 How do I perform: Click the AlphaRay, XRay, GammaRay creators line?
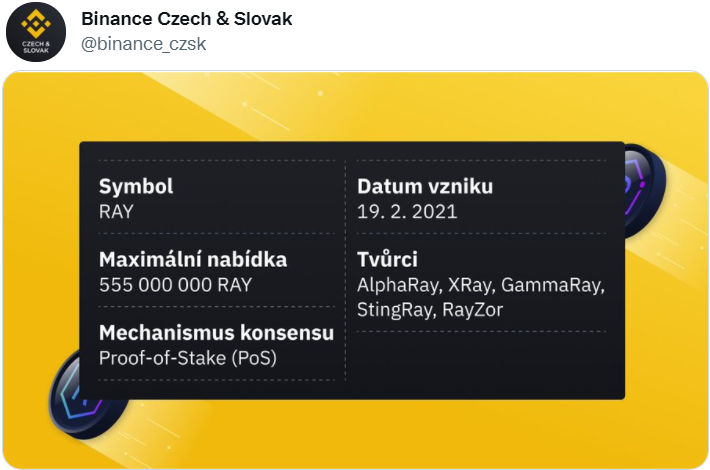pos(481,284)
